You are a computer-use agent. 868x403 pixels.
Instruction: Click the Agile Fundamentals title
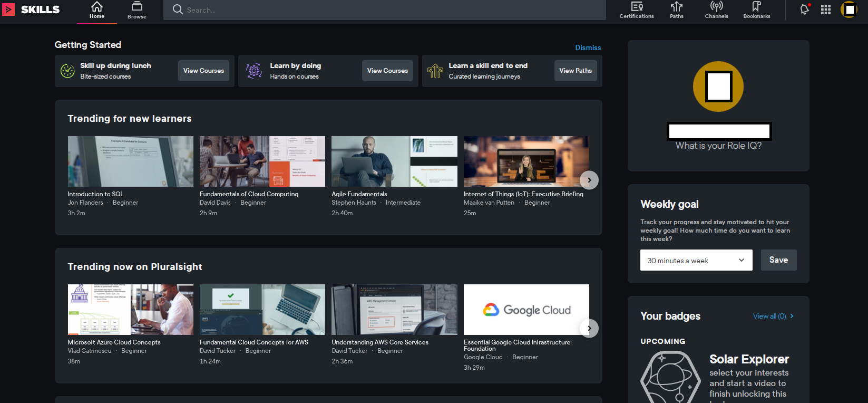tap(359, 194)
